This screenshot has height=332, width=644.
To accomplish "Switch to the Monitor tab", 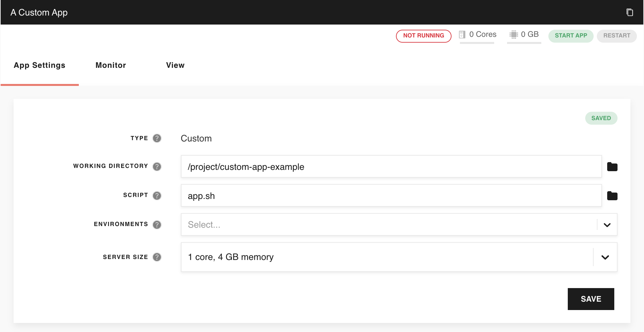I will (111, 65).
